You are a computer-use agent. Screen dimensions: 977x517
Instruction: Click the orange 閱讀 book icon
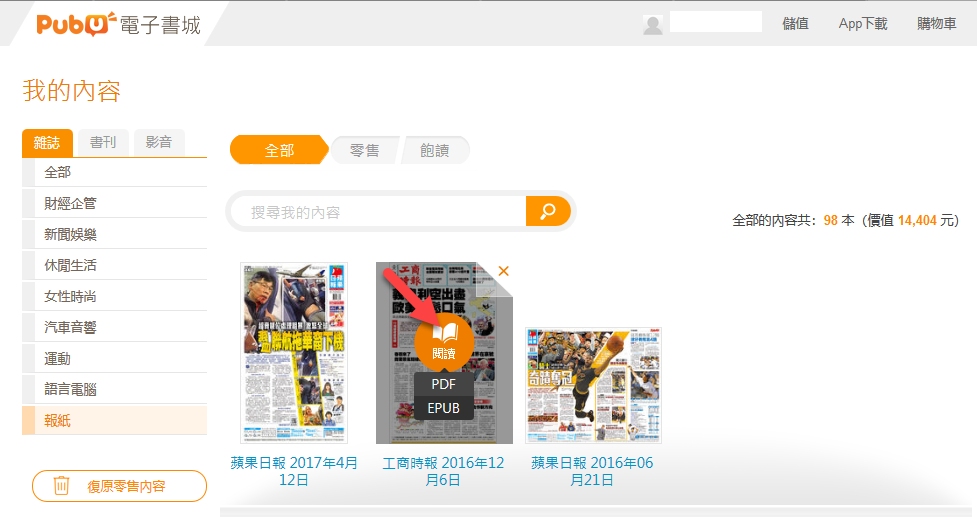tap(444, 341)
